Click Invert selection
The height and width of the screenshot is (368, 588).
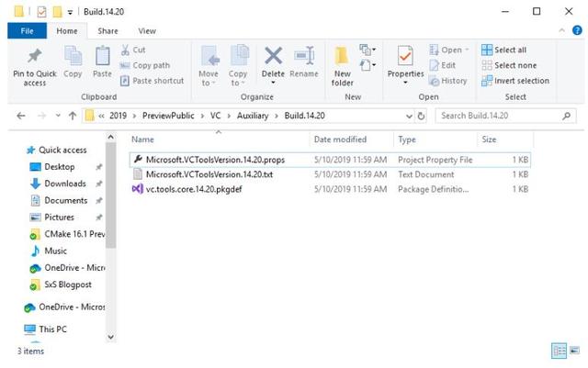pyautogui.click(x=515, y=81)
